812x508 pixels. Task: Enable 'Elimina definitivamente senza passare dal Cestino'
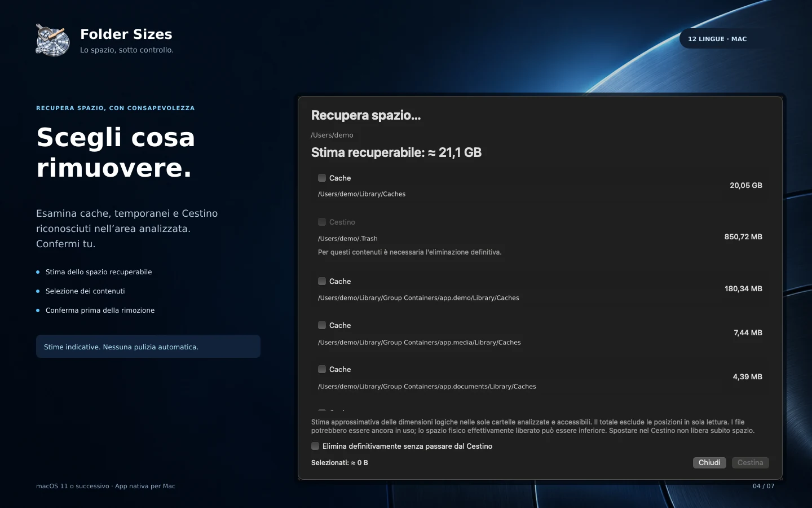pos(315,446)
